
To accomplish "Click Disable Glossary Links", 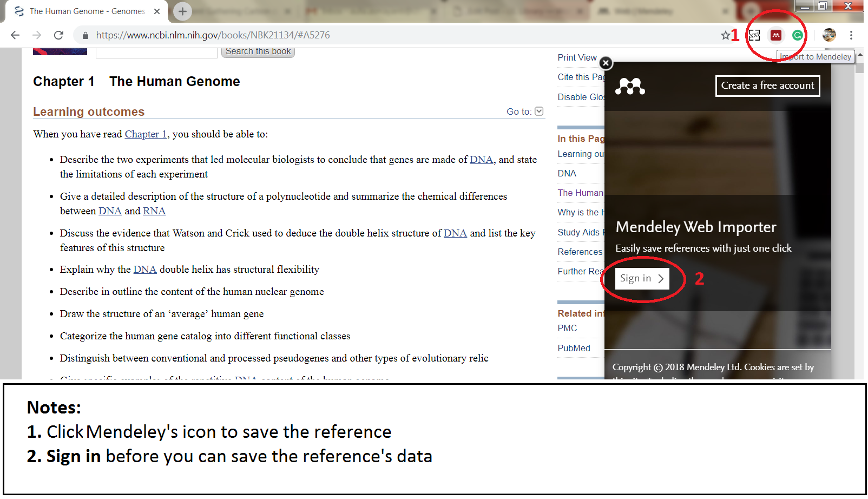I will [x=581, y=97].
